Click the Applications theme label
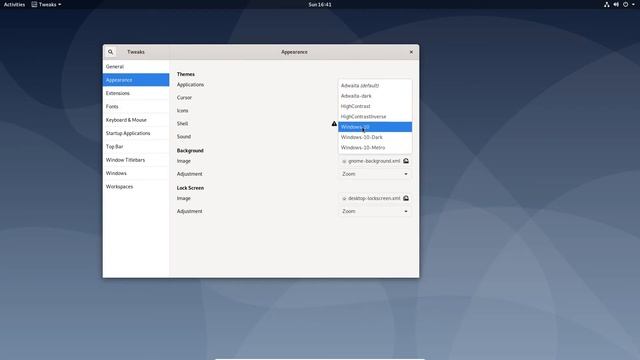 click(190, 85)
